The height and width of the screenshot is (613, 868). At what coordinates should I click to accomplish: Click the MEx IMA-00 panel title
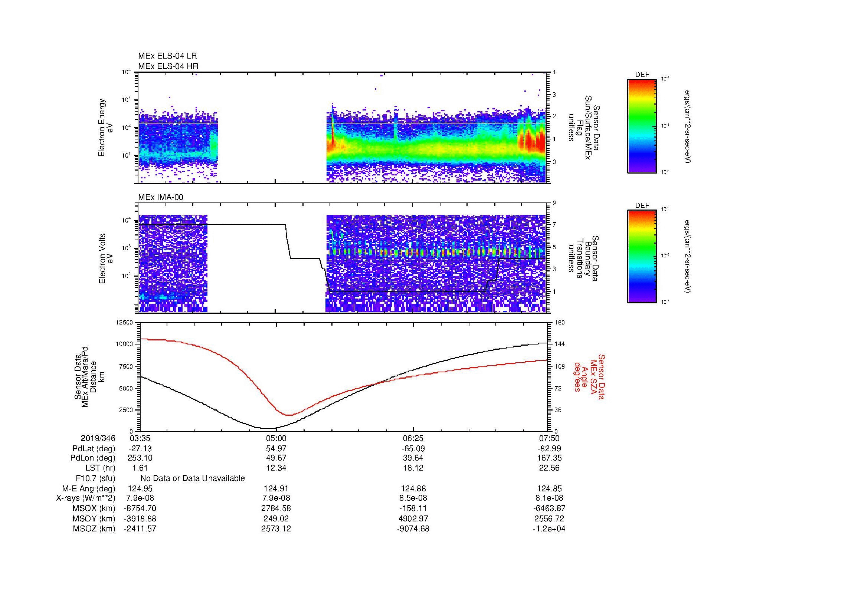pos(161,197)
